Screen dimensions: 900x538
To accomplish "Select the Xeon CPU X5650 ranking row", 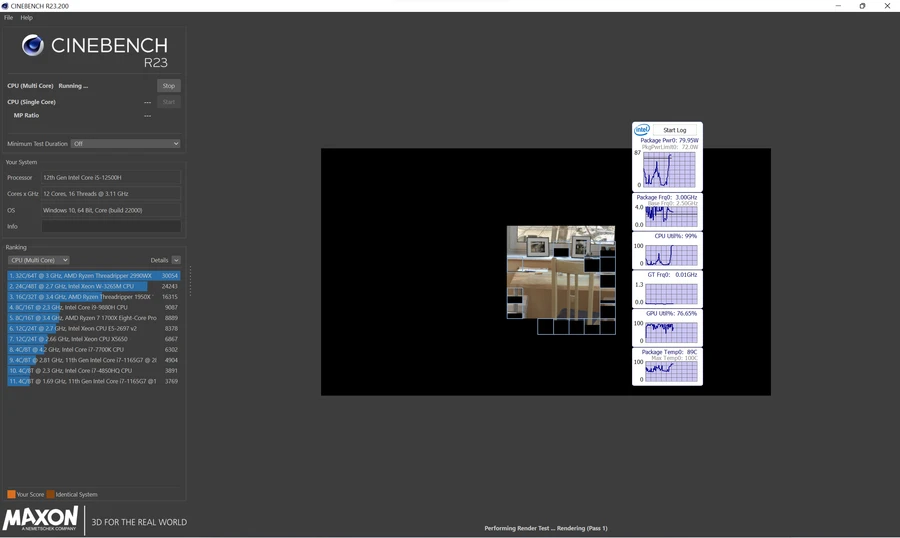I will pos(94,339).
